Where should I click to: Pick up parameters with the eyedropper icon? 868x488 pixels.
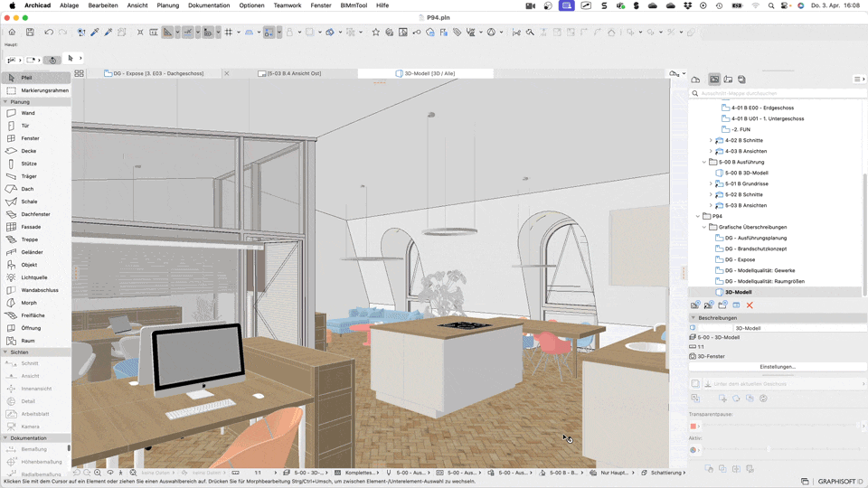(95, 33)
